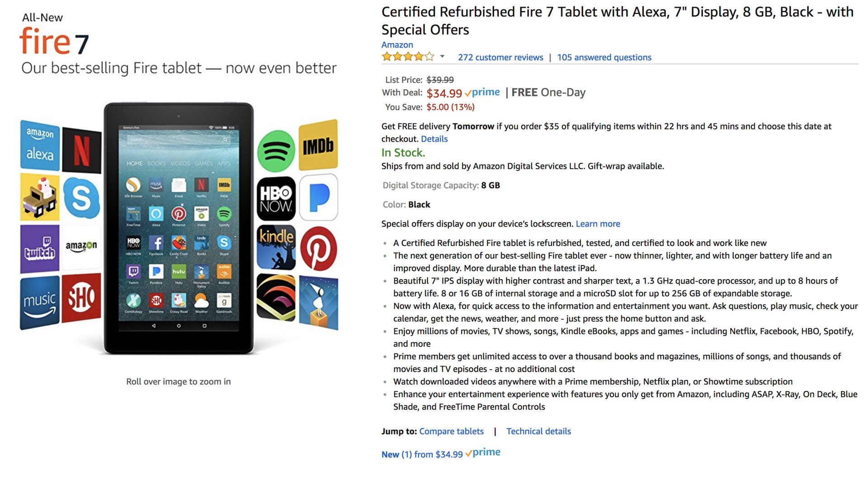Open Details about free delivery
The height and width of the screenshot is (488, 868).
coord(434,139)
